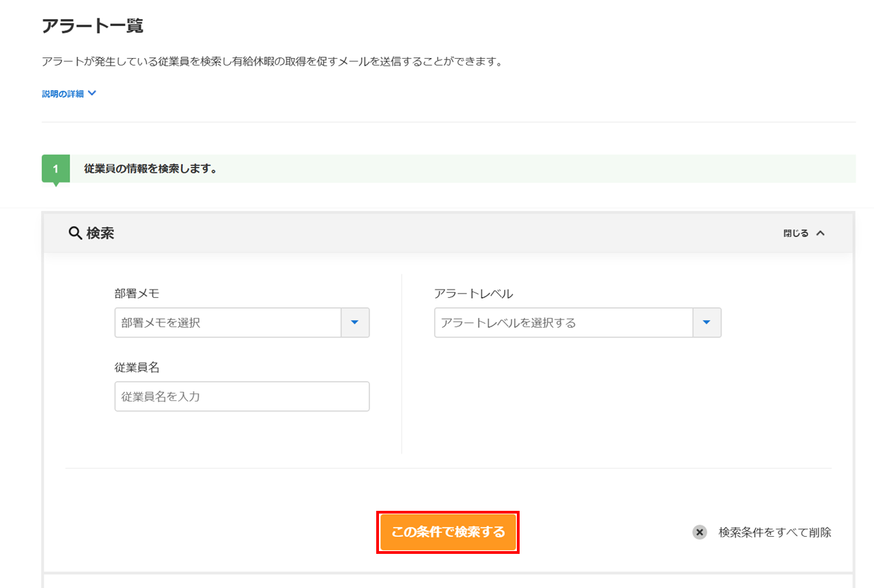Click the アラート一覧 page heading
Screen dimensions: 874x588
(x=92, y=26)
